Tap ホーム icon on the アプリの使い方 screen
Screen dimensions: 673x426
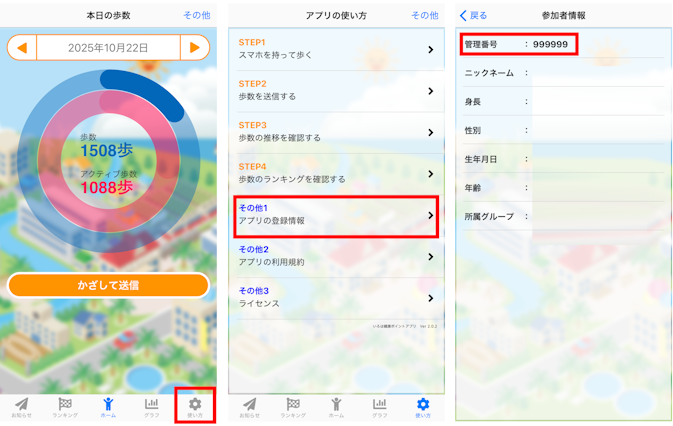point(336,406)
